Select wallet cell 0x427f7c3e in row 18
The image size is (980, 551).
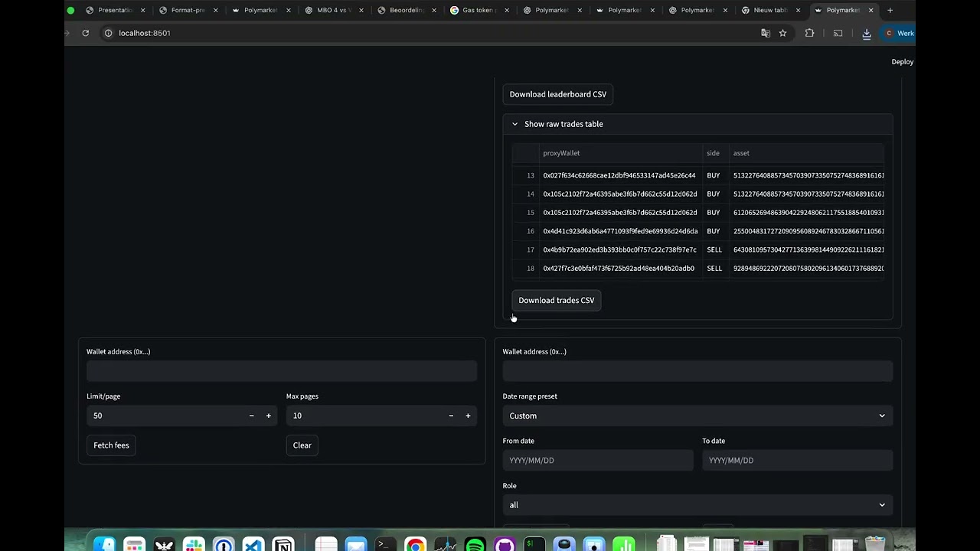tap(621, 269)
